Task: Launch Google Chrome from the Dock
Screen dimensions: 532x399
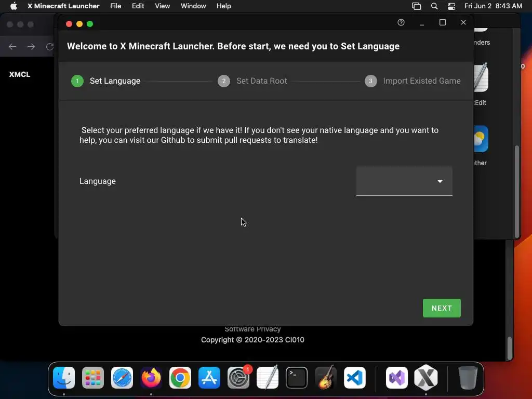Action: click(x=180, y=378)
